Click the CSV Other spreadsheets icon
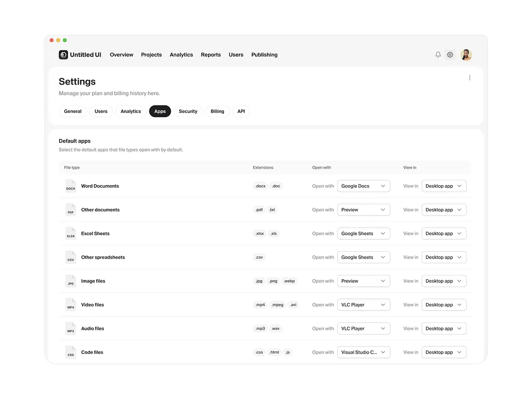This screenshot has width=532, height=399. (x=70, y=257)
